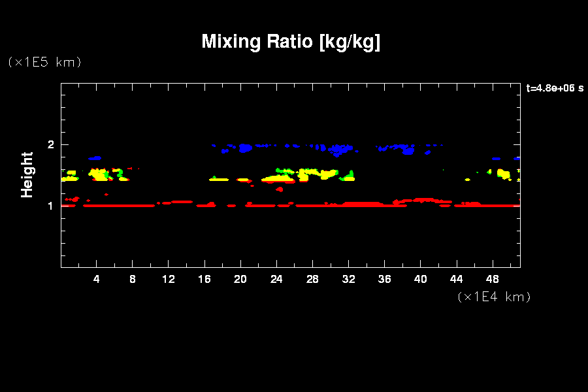The image size is (588, 392).
Task: Click the y-axis tick label 2
Action: (51, 145)
